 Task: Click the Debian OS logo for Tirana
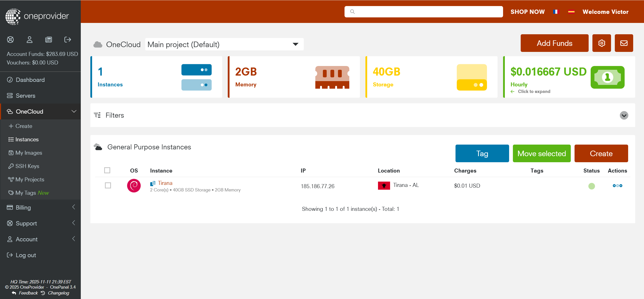(x=134, y=186)
